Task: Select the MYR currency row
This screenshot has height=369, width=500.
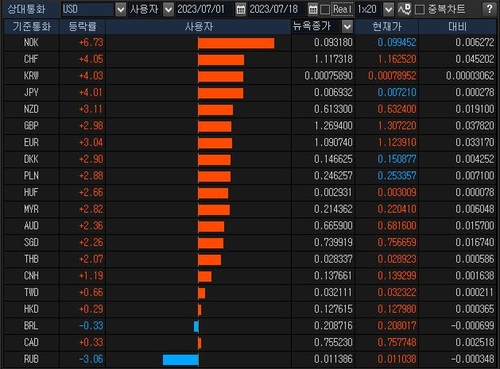Action: coord(250,209)
